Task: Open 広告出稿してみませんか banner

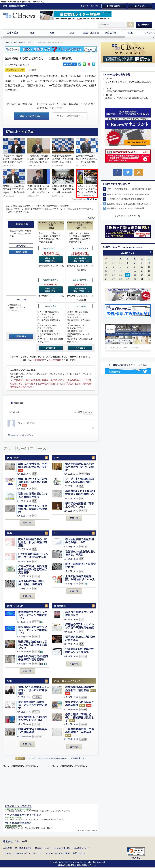Action: click(127, 311)
